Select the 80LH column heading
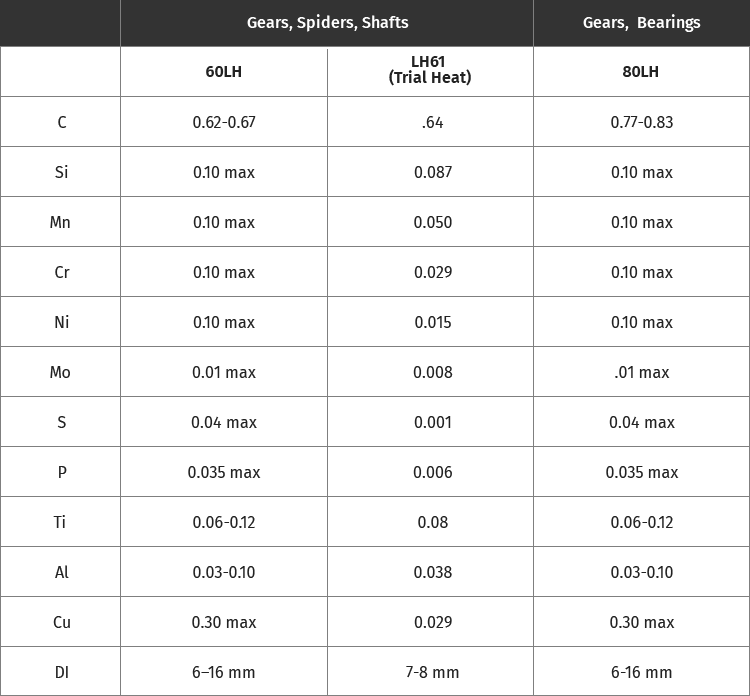The width and height of the screenshot is (750, 696). [x=640, y=72]
